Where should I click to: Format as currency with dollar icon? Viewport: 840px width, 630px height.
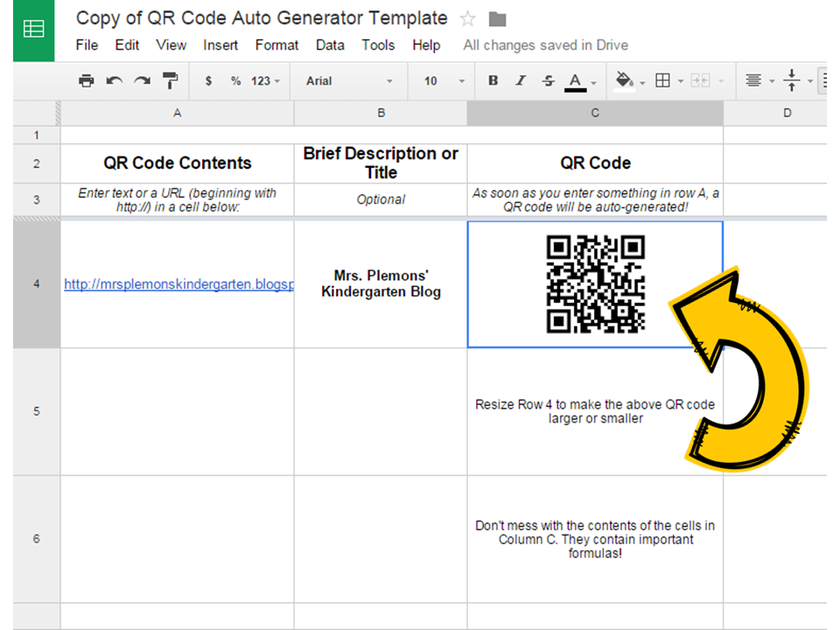tap(208, 80)
